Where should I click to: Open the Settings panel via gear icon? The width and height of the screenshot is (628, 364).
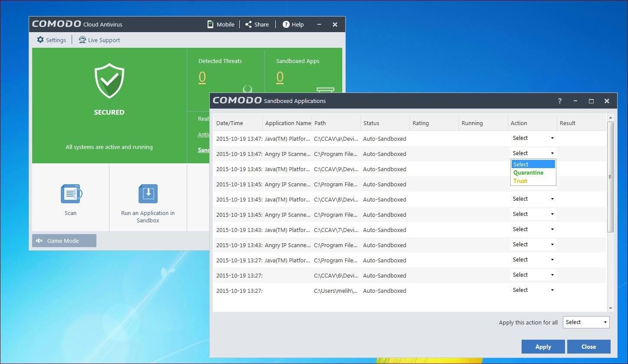[x=51, y=40]
